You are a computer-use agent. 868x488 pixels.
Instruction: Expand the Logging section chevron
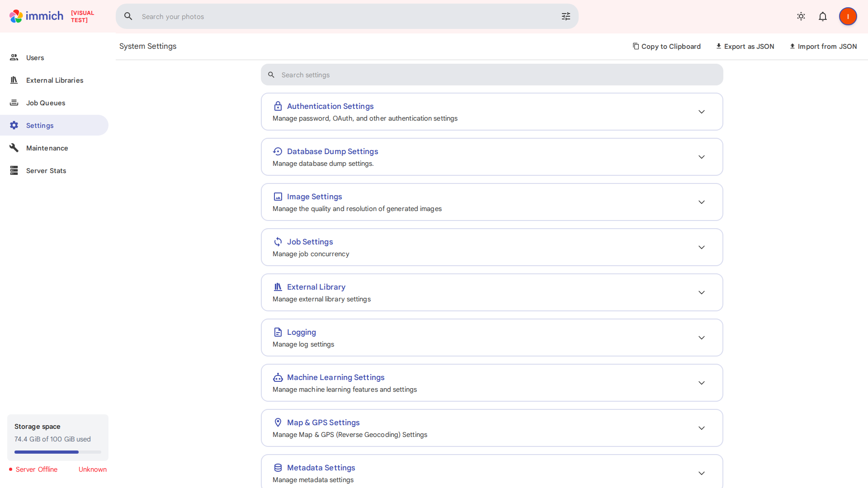pyautogui.click(x=701, y=338)
